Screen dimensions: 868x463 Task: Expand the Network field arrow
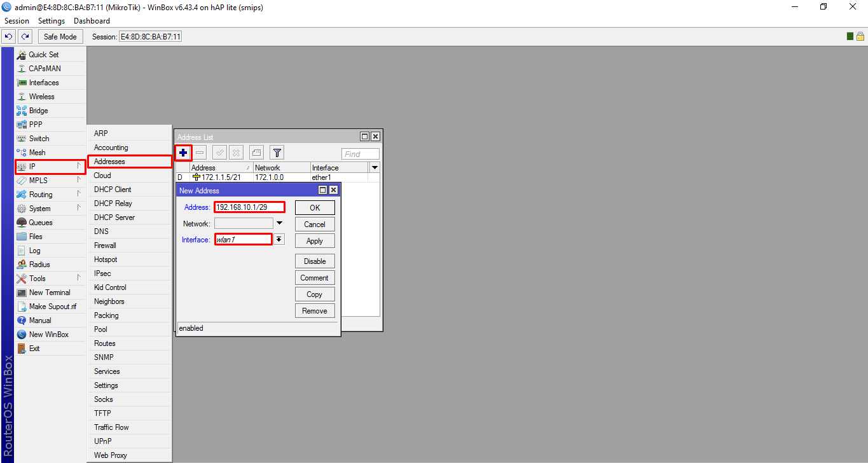[279, 224]
